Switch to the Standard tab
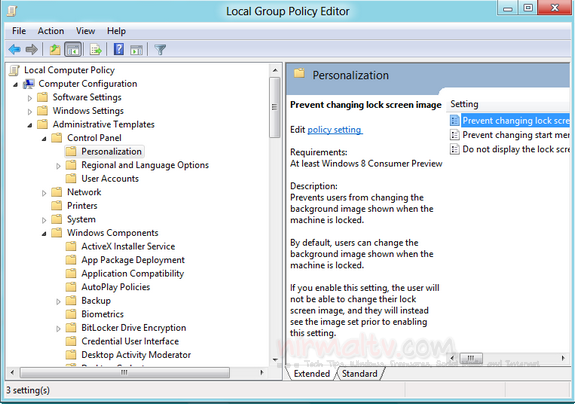Screen dimensions: 575x404 click(359, 374)
